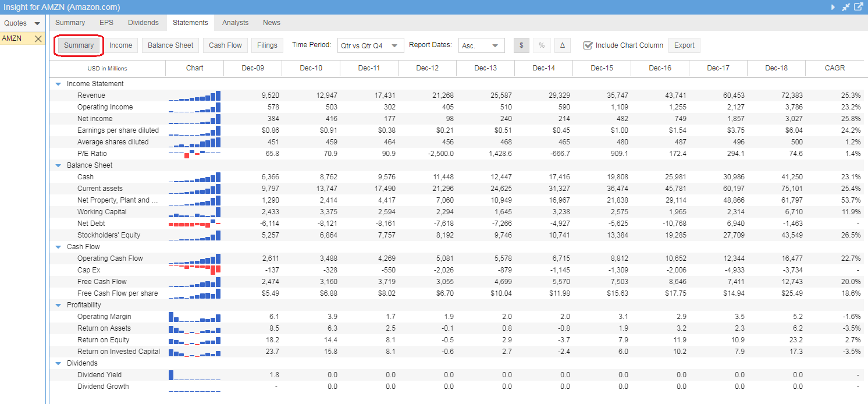Click the CAGR column header
This screenshot has width=868, height=404.
click(x=834, y=68)
